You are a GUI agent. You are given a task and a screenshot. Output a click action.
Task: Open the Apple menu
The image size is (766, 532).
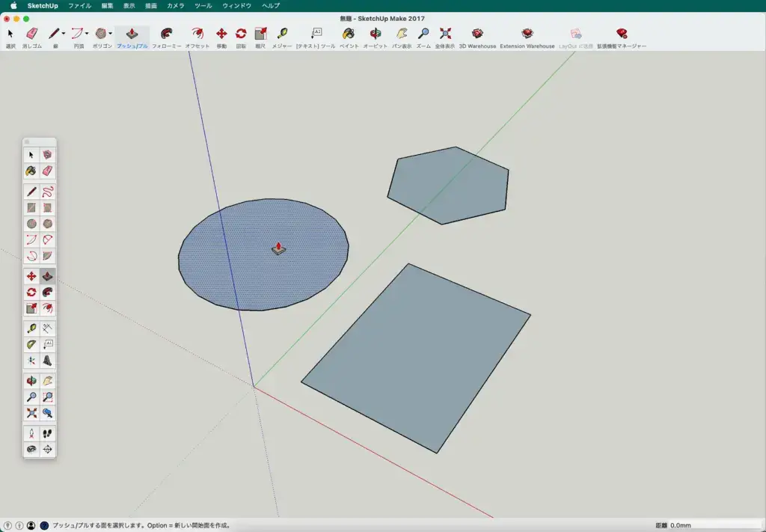(x=13, y=6)
